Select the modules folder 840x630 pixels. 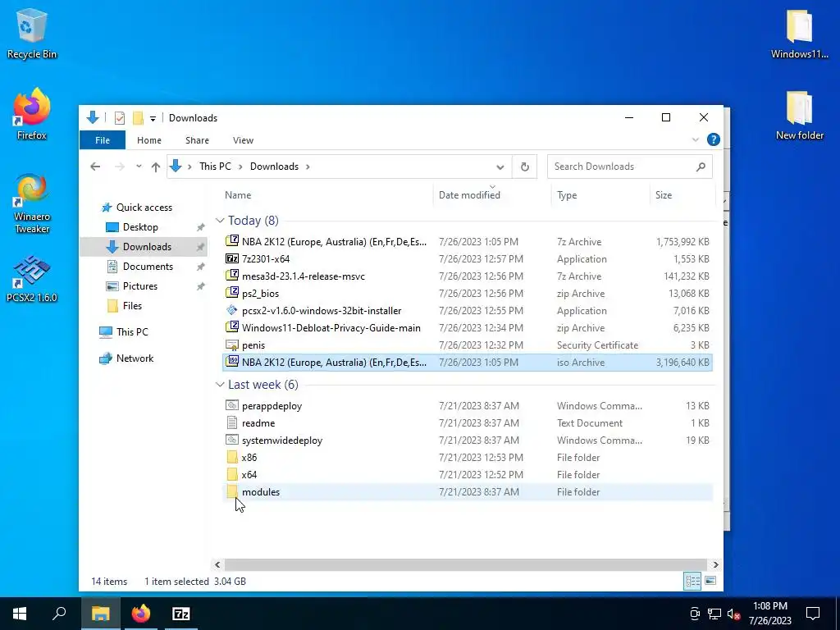[467, 492]
